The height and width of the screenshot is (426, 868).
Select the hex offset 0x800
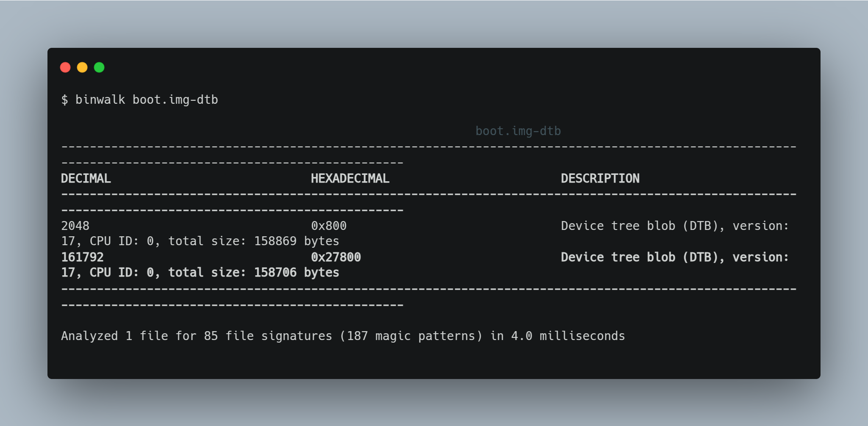328,225
